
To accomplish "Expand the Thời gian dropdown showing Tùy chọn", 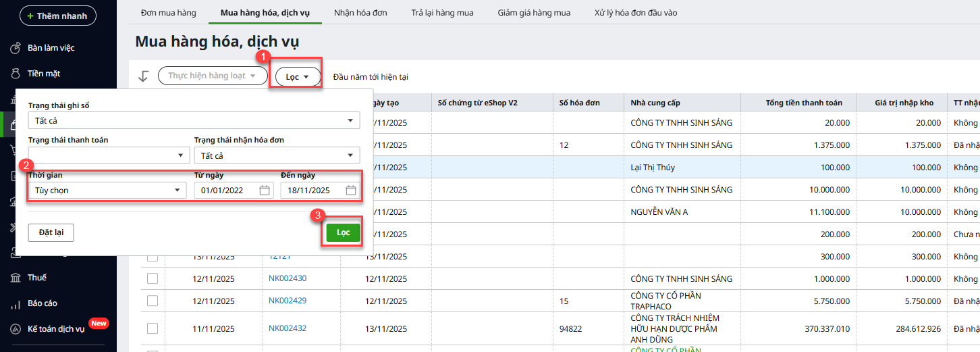I will click(177, 191).
